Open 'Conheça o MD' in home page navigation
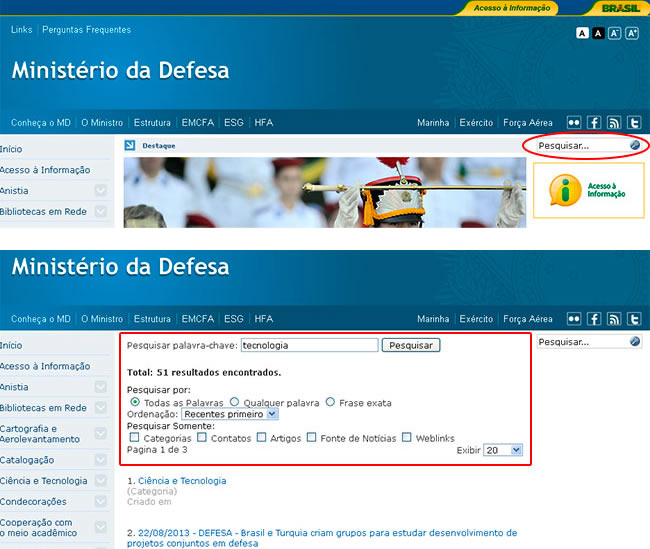 pos(41,123)
